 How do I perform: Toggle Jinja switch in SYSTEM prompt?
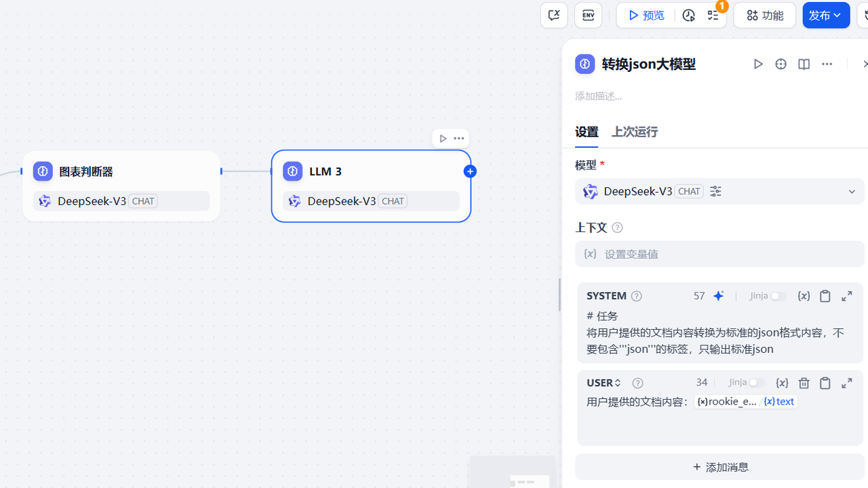(778, 296)
